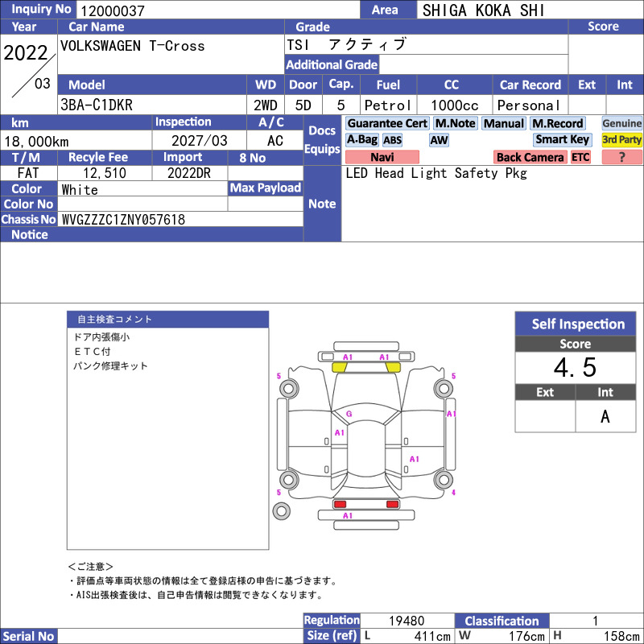
Task: Click the mileage 18,000km
Action: [36, 142]
